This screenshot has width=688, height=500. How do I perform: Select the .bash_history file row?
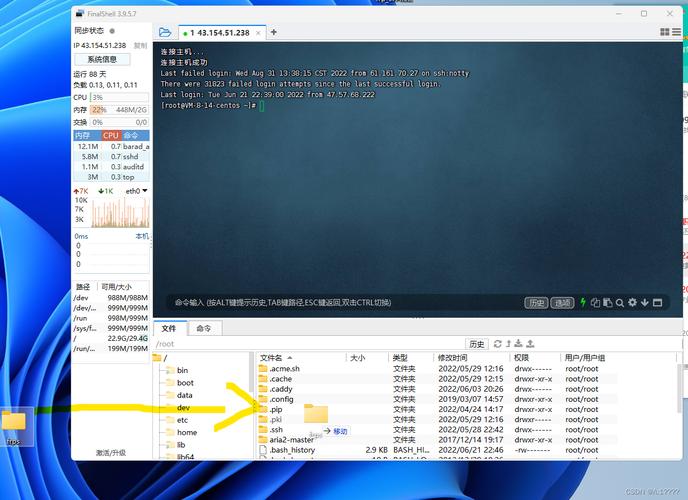pos(437,450)
